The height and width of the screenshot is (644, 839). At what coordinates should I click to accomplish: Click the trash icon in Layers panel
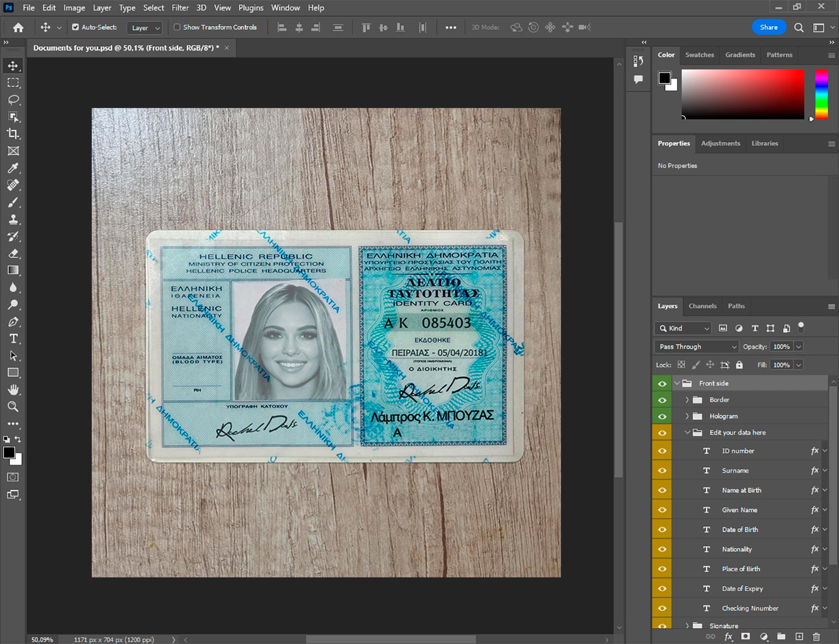pyautogui.click(x=816, y=637)
